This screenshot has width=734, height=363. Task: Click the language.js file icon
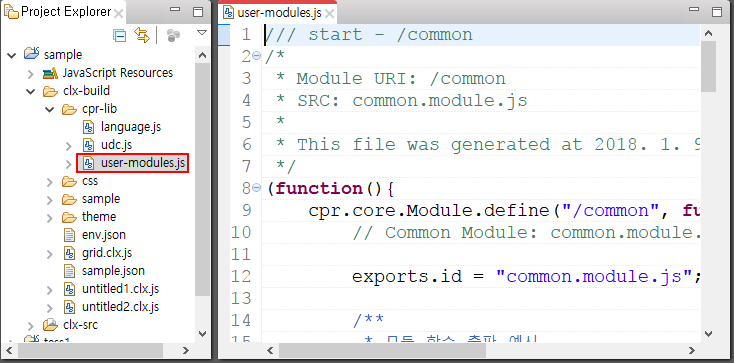pos(88,127)
